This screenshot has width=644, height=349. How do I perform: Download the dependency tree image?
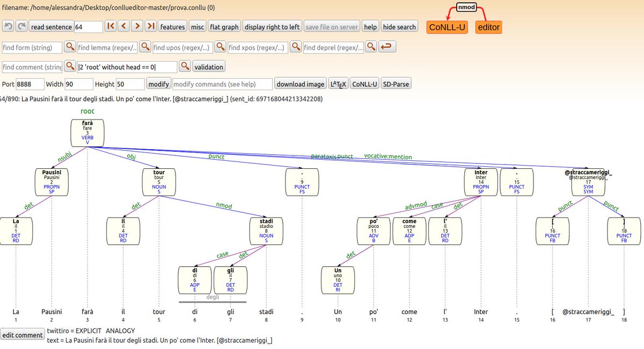[300, 83]
